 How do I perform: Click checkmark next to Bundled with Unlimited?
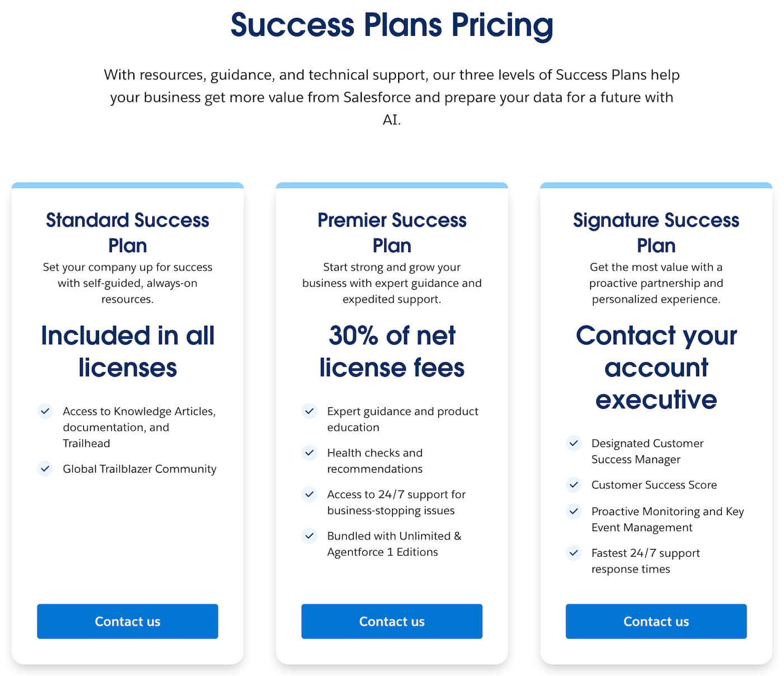(310, 535)
